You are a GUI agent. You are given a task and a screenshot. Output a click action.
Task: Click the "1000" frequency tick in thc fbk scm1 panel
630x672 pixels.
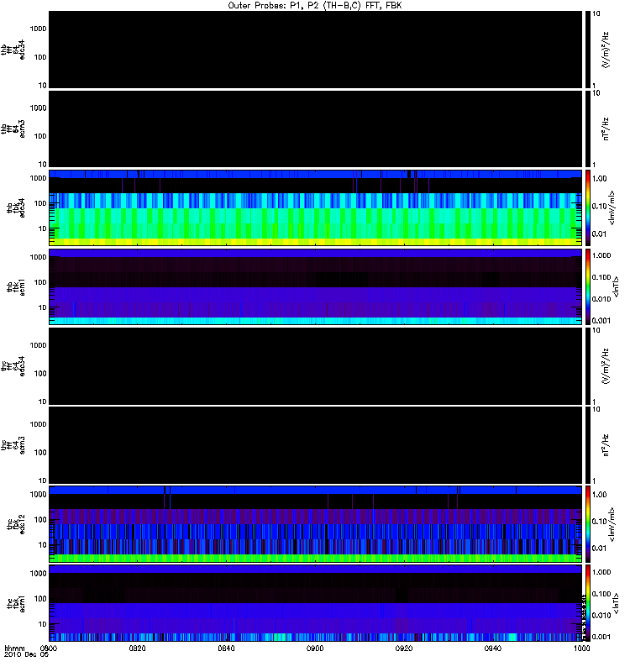[38, 574]
